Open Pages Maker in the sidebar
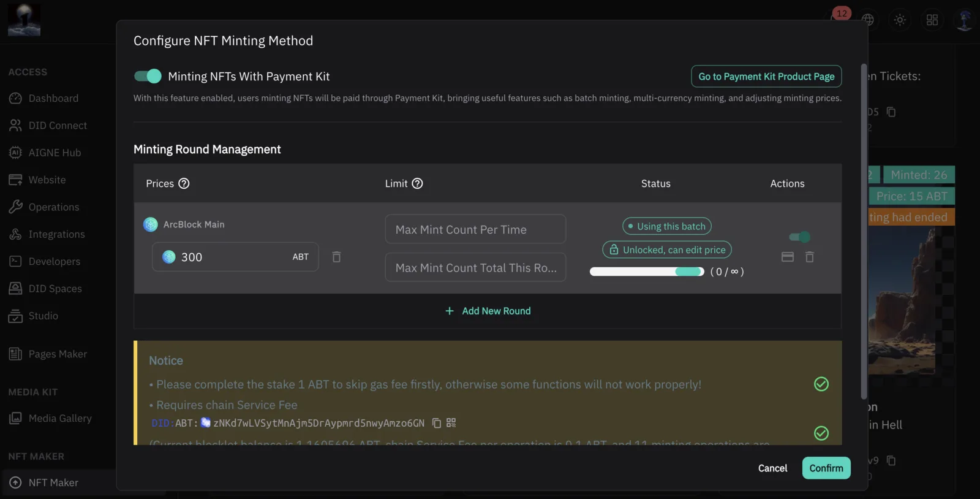Screen dimensions: 980x499 pos(58,354)
